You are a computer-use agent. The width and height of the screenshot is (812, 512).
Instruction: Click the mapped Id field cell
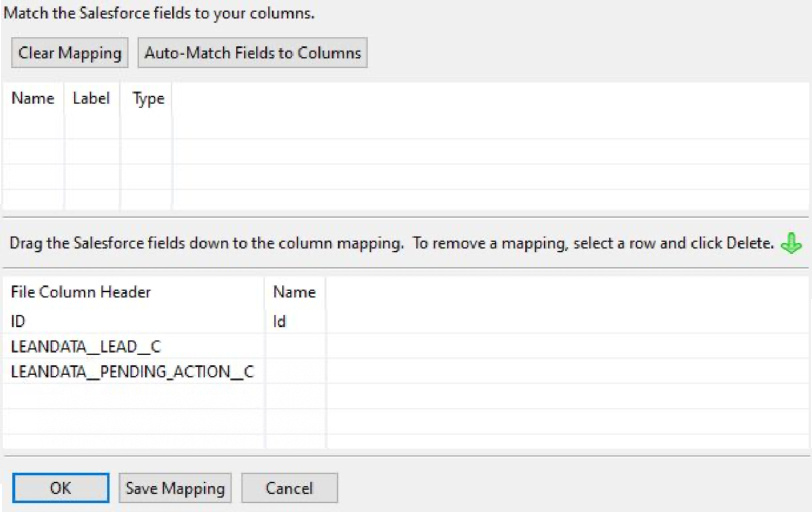click(295, 321)
